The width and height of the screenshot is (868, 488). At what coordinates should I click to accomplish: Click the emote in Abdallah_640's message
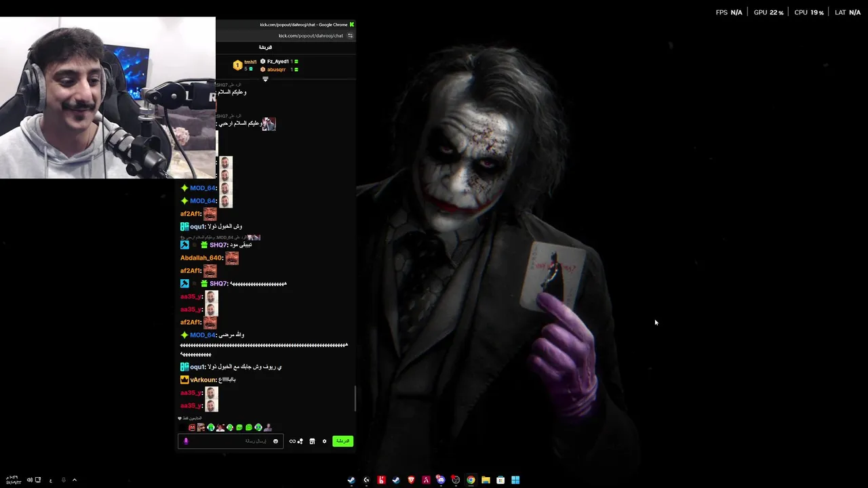click(x=232, y=258)
